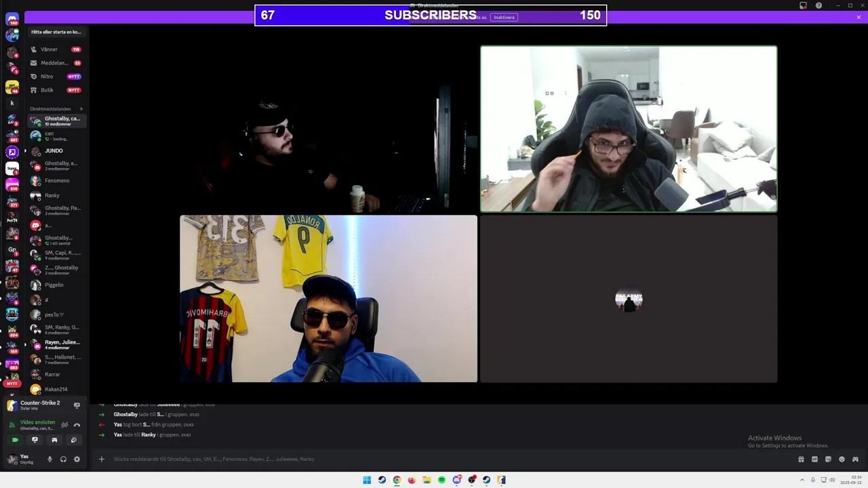Focus webcam tile with football jerseys
Image resolution: width=868 pixels, height=488 pixels.
pyautogui.click(x=329, y=299)
